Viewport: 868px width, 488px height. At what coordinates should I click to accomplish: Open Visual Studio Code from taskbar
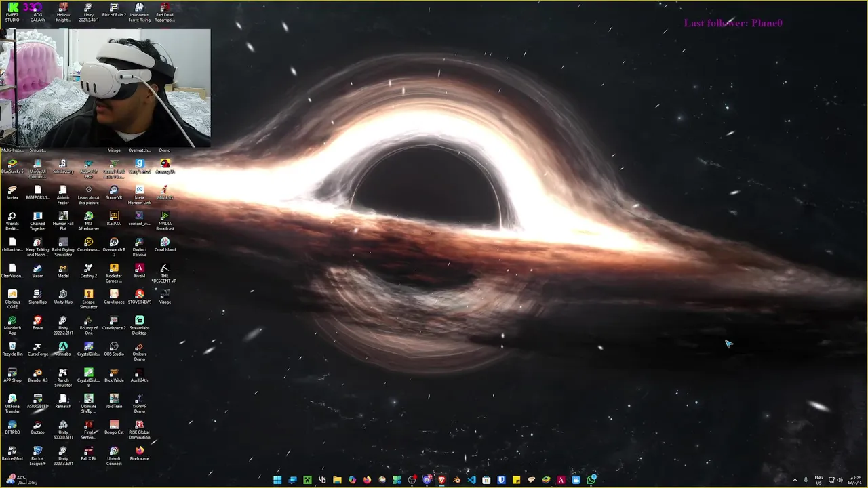[471, 480]
